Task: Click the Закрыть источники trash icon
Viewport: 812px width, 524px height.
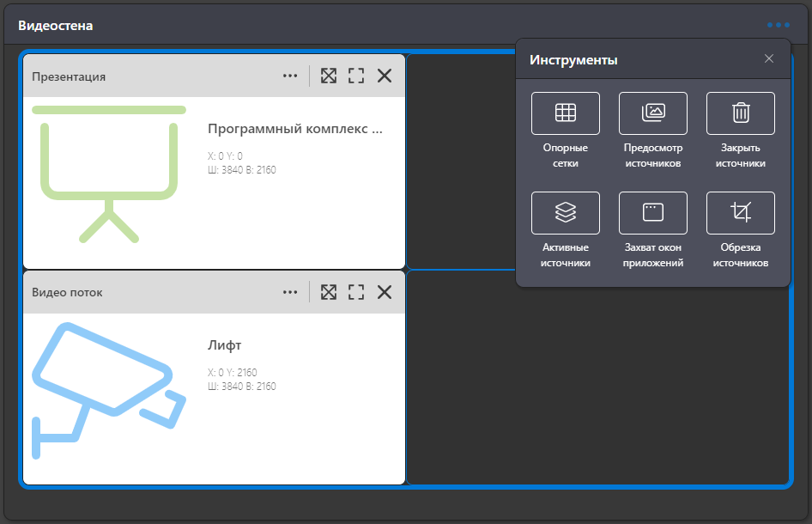Action: [x=741, y=113]
